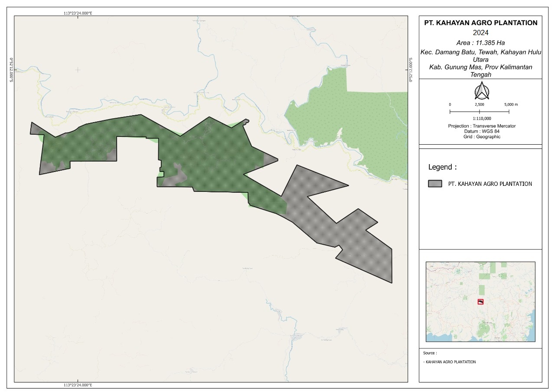This screenshot has width=555, height=392.
Task: Click the red location box in the inset map
Action: tap(480, 302)
